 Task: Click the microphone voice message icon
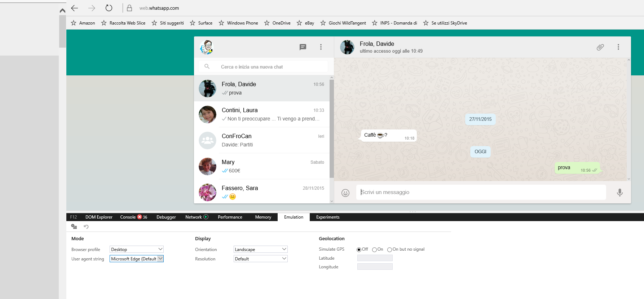point(619,193)
